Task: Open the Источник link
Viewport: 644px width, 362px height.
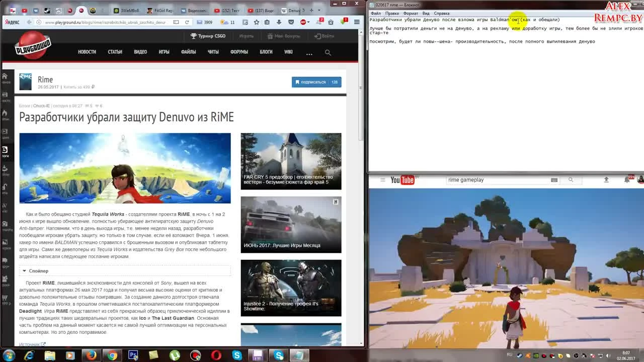Action: (30, 344)
